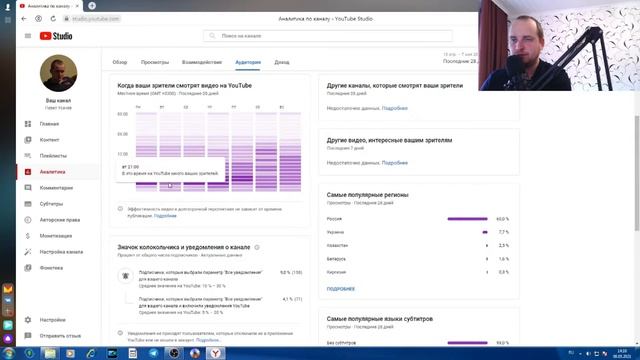The image size is (640, 360).
Task: Click the Yandex protect icon beside back arrow
Action: click(38, 19)
